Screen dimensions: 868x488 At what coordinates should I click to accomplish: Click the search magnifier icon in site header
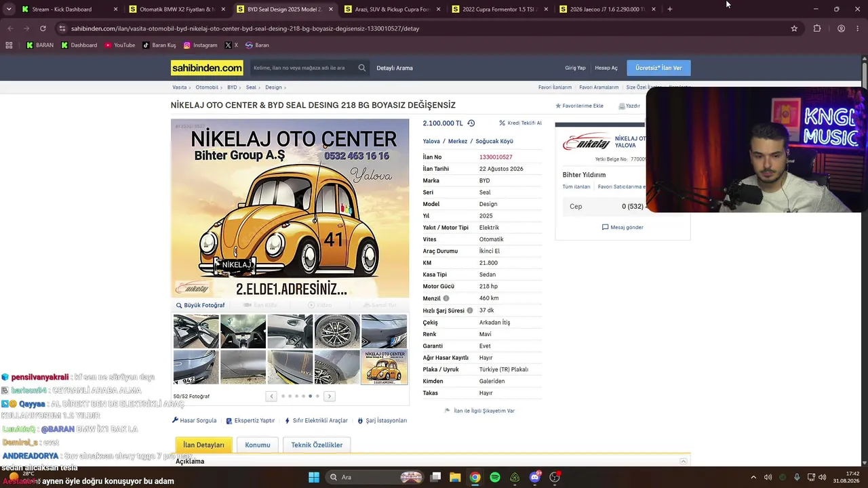coord(362,68)
